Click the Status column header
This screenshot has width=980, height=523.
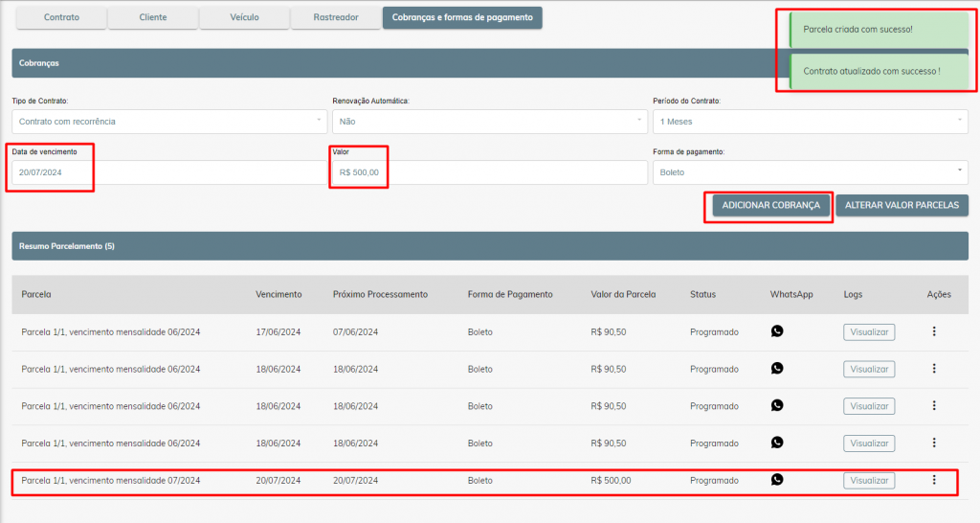[x=702, y=294]
